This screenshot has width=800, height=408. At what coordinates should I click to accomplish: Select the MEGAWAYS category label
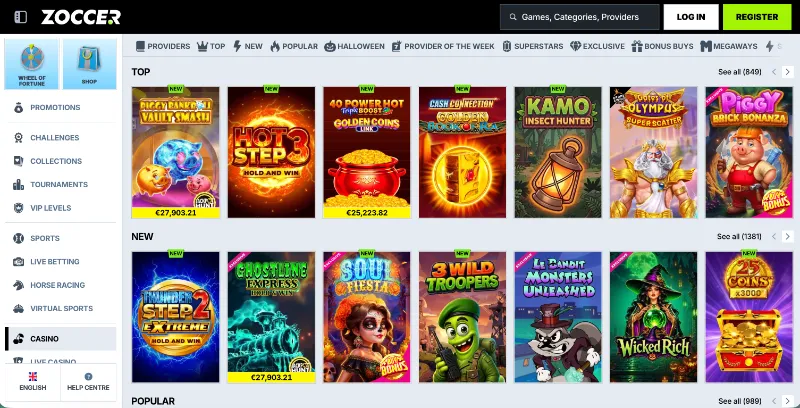735,46
